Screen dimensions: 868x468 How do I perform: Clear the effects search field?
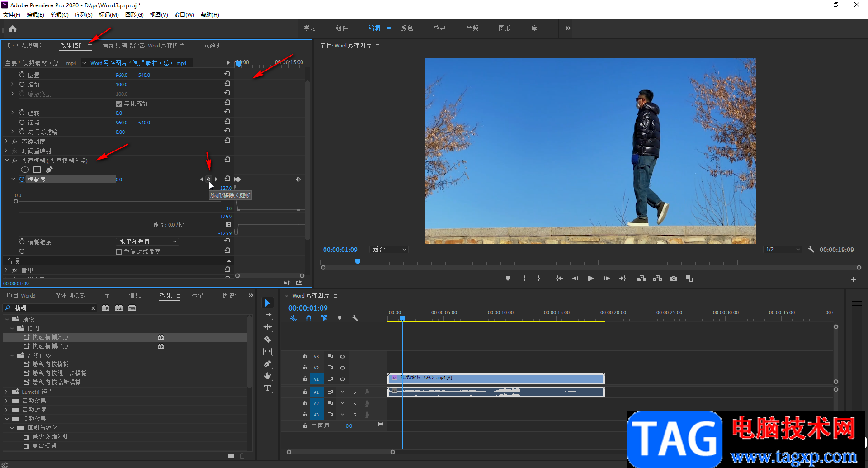click(93, 308)
